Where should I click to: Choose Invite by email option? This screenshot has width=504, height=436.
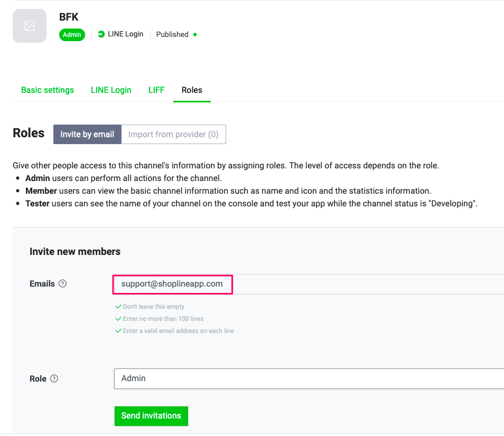(x=87, y=134)
